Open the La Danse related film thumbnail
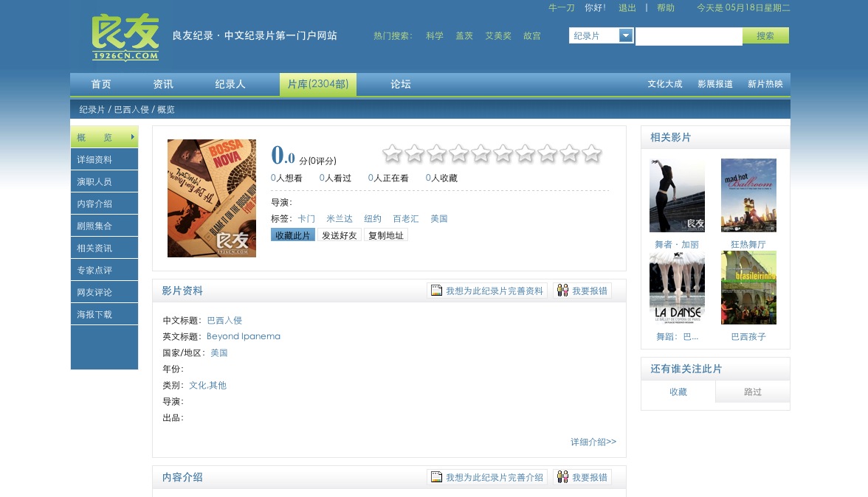Viewport: 868px width, 497px height. [x=677, y=288]
